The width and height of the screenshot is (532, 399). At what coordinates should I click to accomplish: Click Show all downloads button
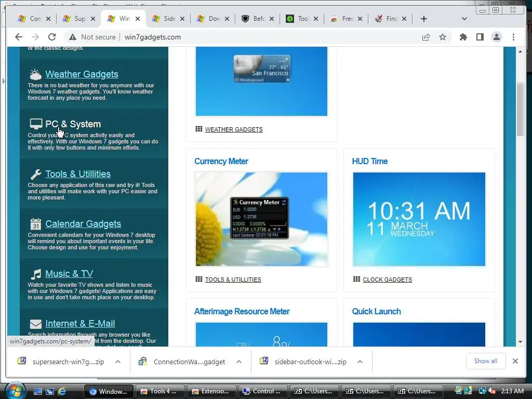[x=486, y=361]
